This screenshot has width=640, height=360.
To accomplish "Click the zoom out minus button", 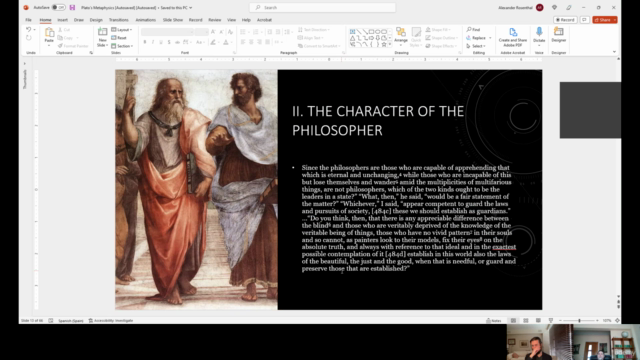I will pyautogui.click(x=560, y=320).
